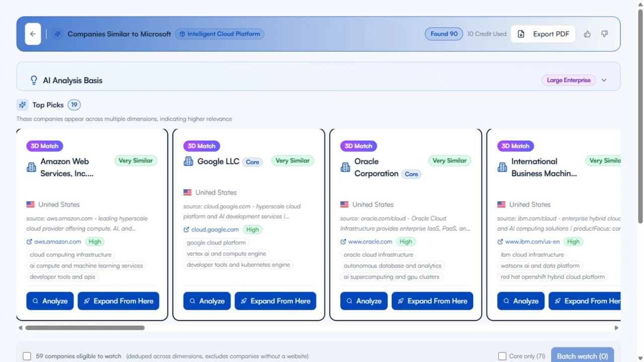Click 'ai supercomputing and gpu clusters' tag
The height and width of the screenshot is (362, 644).
(391, 277)
